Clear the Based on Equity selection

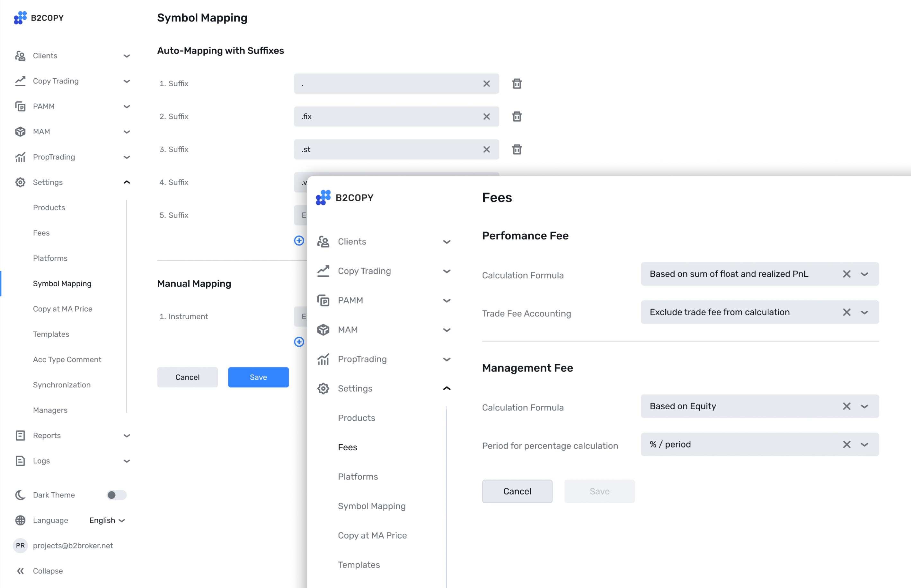[846, 406]
